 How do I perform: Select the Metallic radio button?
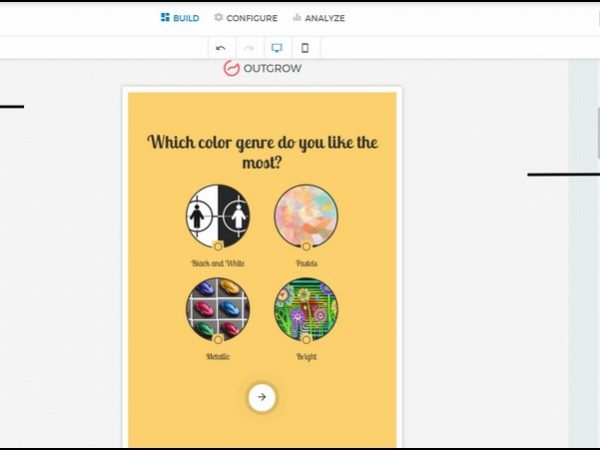pyautogui.click(x=218, y=339)
